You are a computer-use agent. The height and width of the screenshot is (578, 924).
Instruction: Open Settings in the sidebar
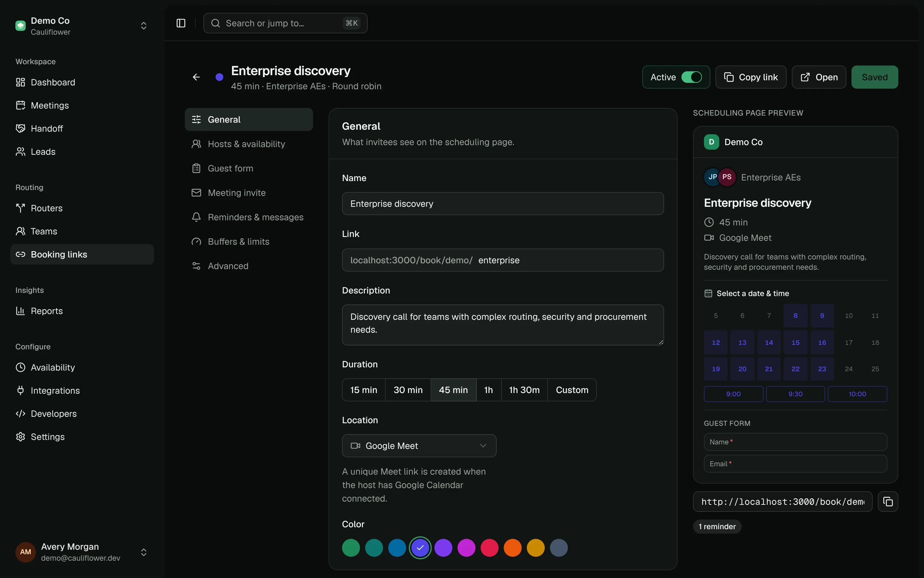pyautogui.click(x=82, y=437)
